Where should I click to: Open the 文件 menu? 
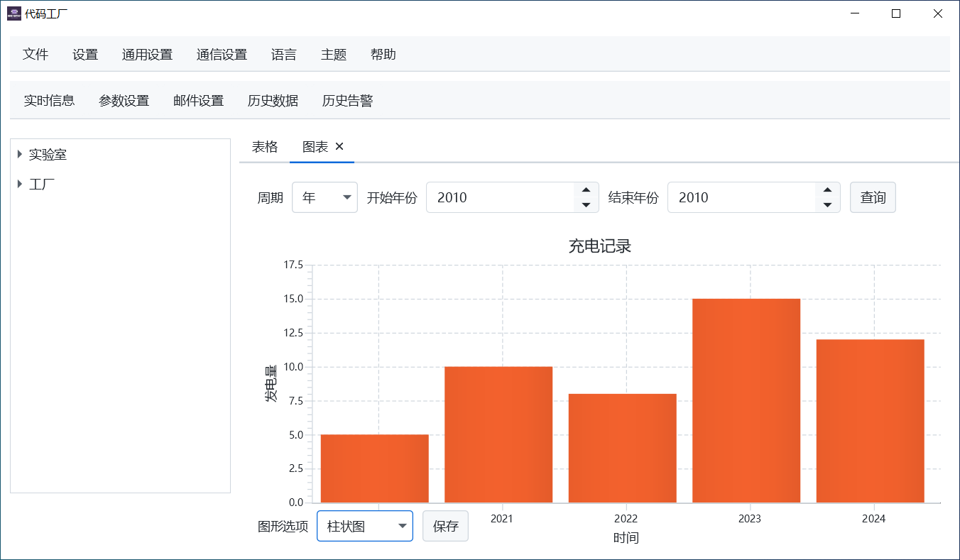pyautogui.click(x=36, y=55)
